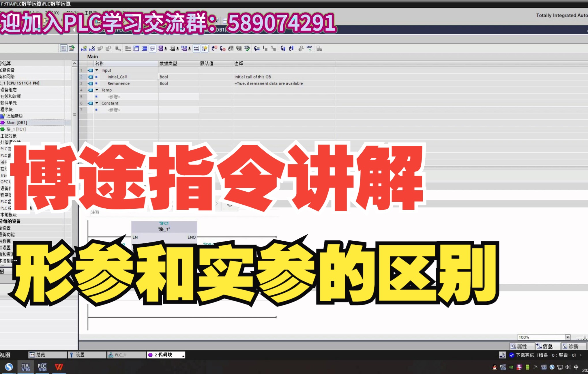Click the QQ penguin tray icon
This screenshot has height=374, width=588.
[x=495, y=367]
